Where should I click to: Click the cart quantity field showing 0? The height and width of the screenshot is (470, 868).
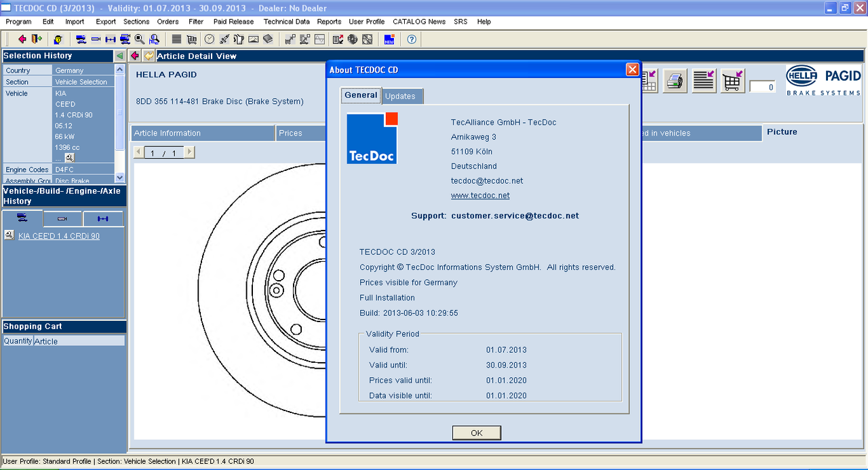coord(762,87)
